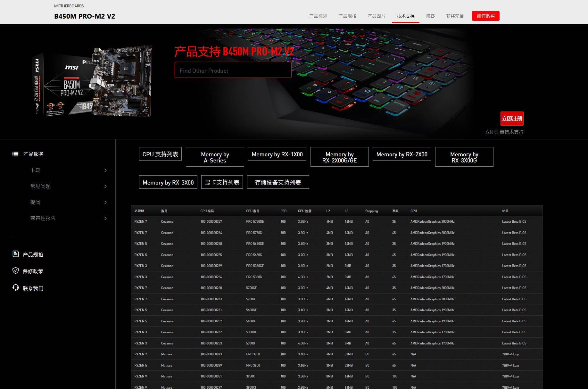
Task: Open the 显卡支持列表 button
Action: [222, 182]
